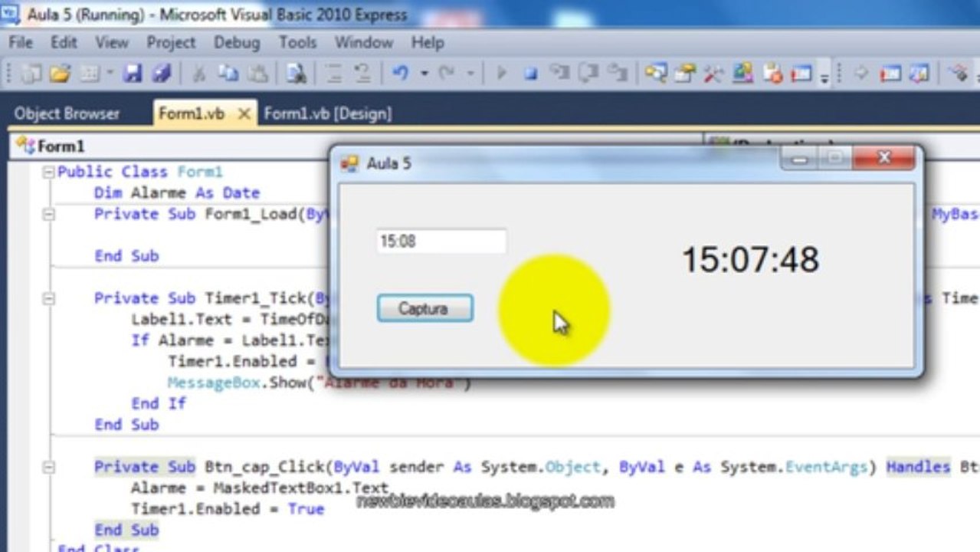Collapse the Btn_cap_Click sub outline
Screen dimensions: 980x552
49,468
